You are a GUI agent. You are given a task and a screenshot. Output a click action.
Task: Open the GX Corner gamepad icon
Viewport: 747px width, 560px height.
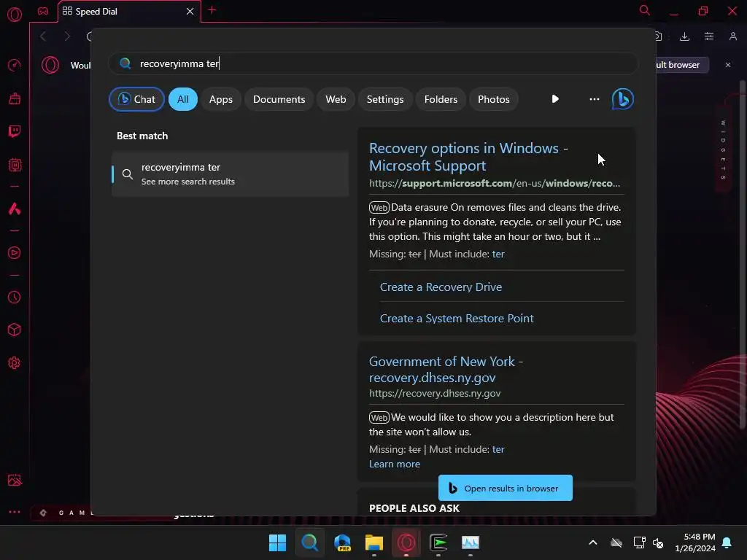(43, 11)
